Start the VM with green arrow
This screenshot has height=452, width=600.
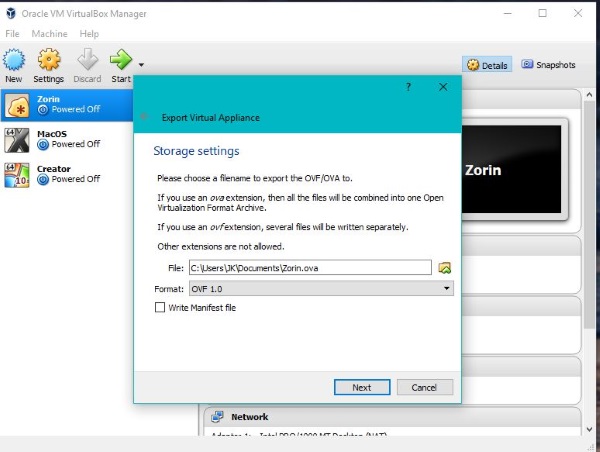(x=121, y=60)
